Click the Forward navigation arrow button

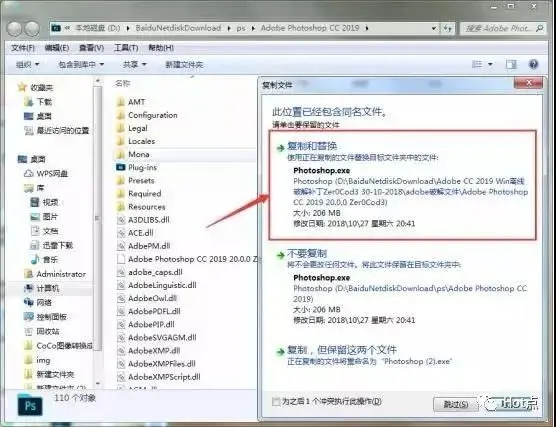[32, 29]
